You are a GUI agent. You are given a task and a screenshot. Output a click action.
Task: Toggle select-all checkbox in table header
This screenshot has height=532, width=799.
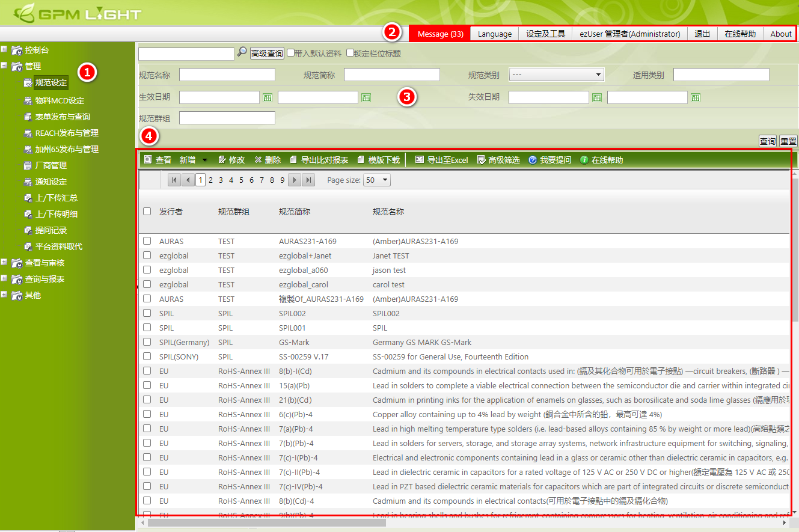click(147, 212)
